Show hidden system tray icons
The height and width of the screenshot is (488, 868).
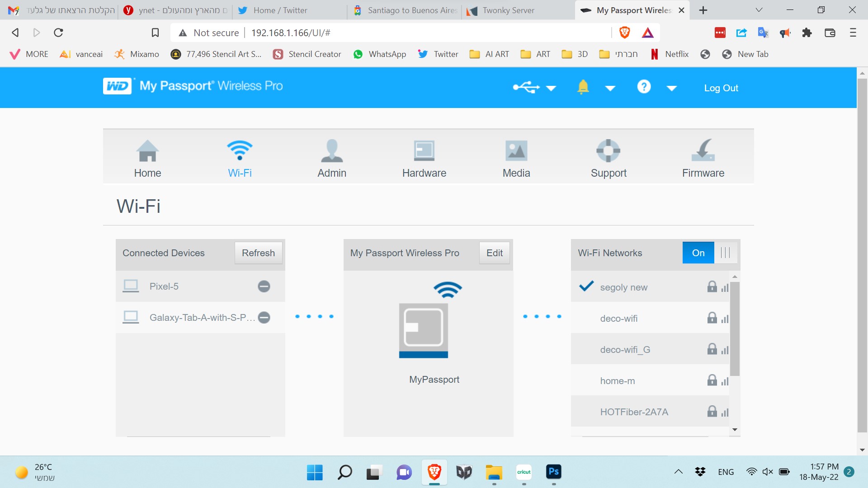(679, 472)
